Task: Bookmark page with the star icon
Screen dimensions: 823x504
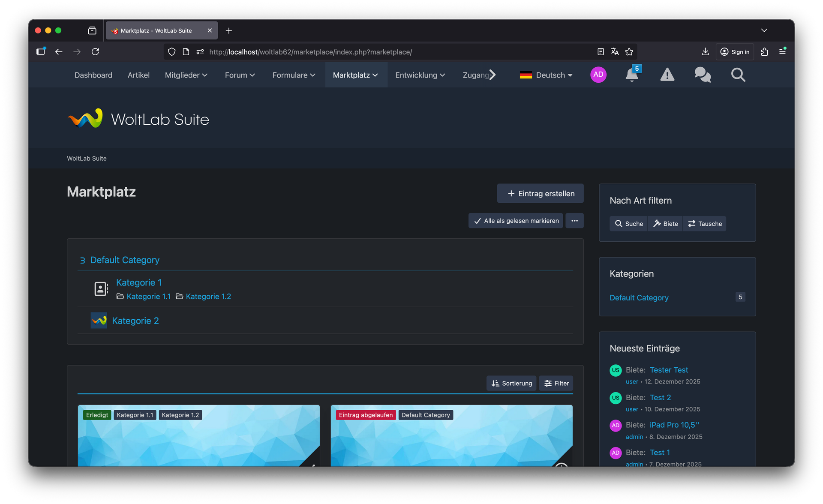Action: click(x=629, y=52)
